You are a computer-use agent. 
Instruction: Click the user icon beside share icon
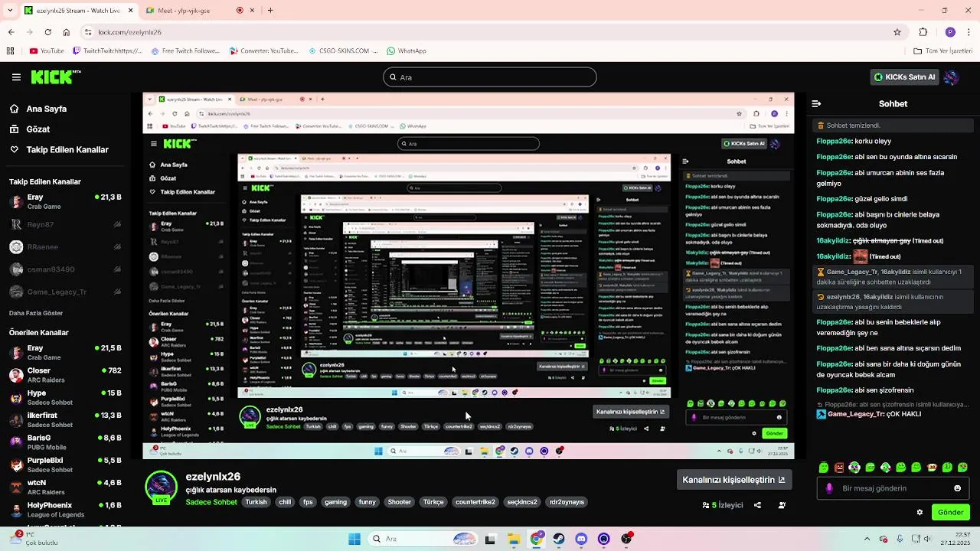[x=782, y=505]
